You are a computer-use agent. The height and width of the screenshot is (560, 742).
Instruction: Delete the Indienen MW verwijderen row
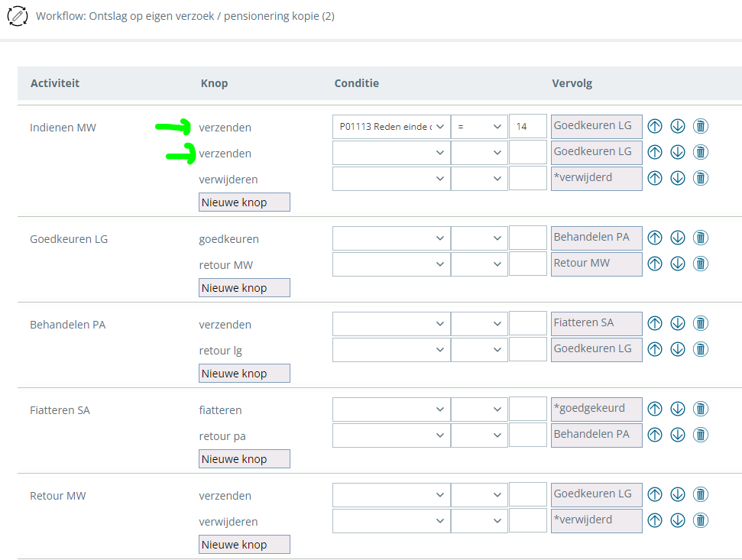pos(700,178)
